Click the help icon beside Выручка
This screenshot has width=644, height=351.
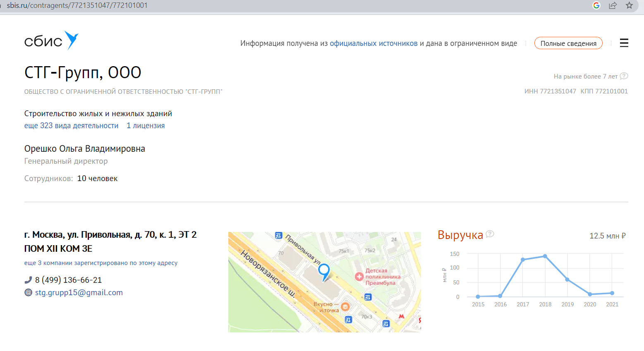[490, 234]
